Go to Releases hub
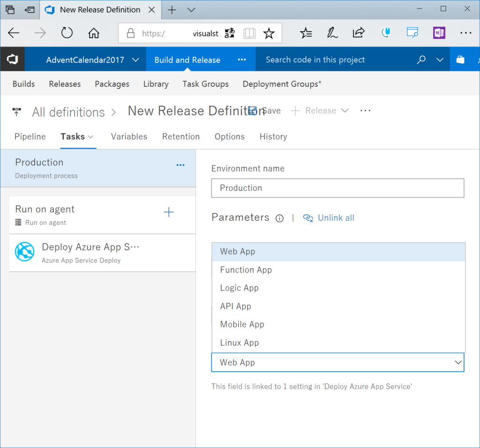This screenshot has height=448, width=480. (x=65, y=84)
